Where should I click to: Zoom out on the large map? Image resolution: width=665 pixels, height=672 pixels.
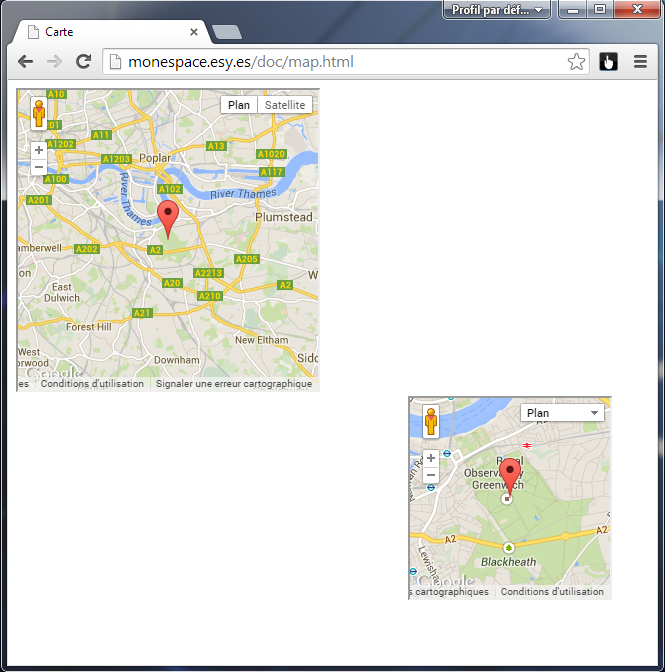click(39, 167)
